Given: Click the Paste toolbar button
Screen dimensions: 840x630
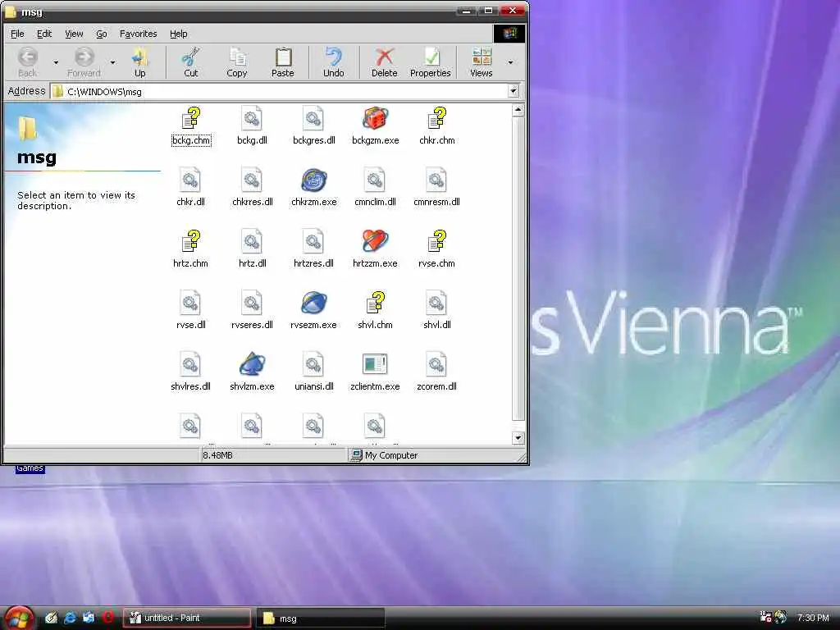Looking at the screenshot, I should pyautogui.click(x=283, y=62).
